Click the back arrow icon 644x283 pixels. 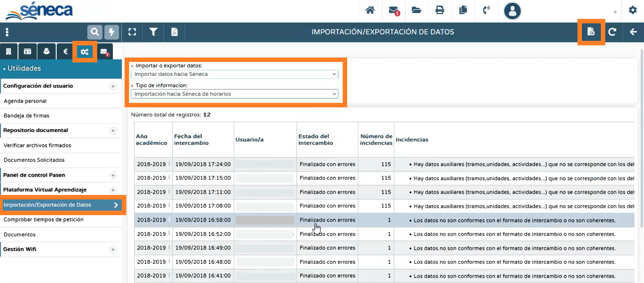point(633,32)
